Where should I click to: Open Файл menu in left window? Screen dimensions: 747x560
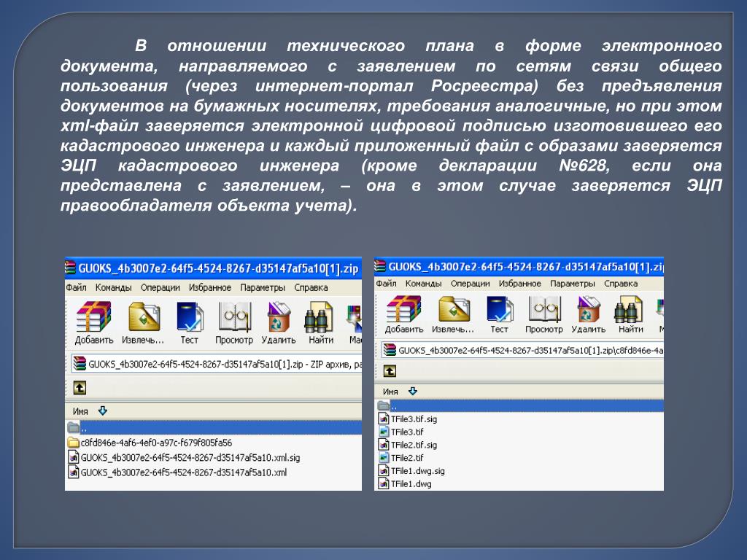pos(76,287)
